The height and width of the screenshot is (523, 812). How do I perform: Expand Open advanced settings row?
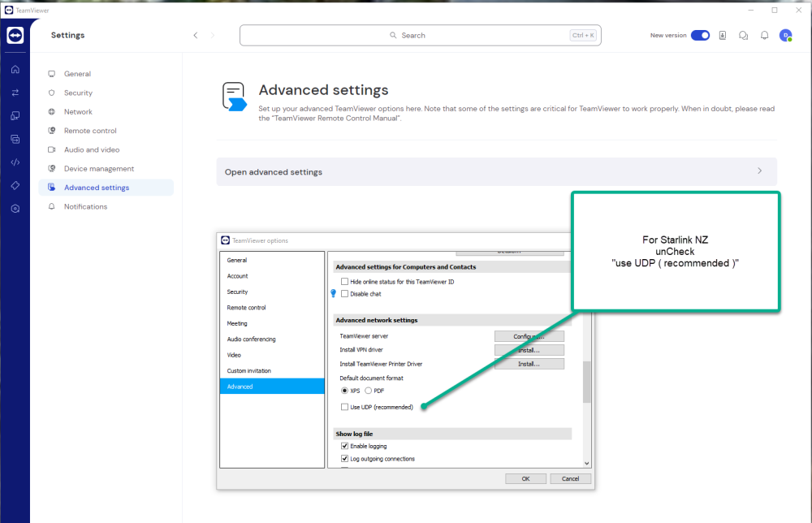[x=497, y=171]
